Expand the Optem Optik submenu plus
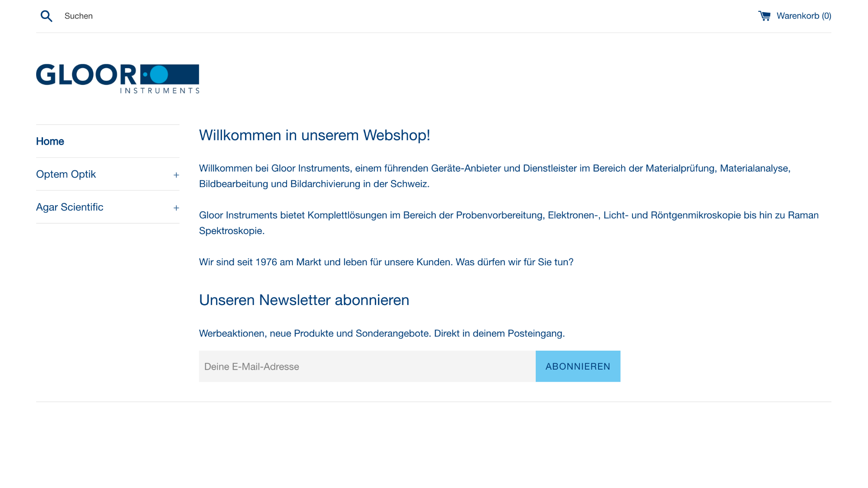The height and width of the screenshot is (488, 868). 176,175
